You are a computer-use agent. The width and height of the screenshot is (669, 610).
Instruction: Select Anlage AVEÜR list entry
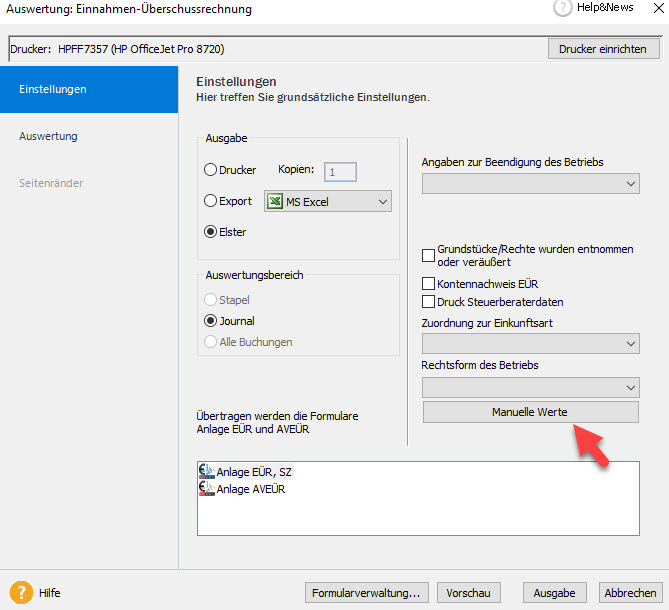click(242, 489)
